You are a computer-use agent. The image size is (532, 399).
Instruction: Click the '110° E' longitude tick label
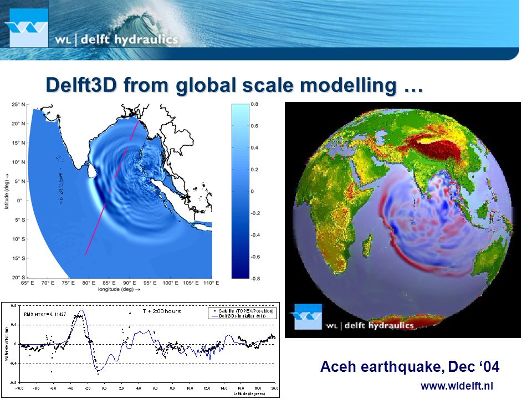pyautogui.click(x=211, y=283)
